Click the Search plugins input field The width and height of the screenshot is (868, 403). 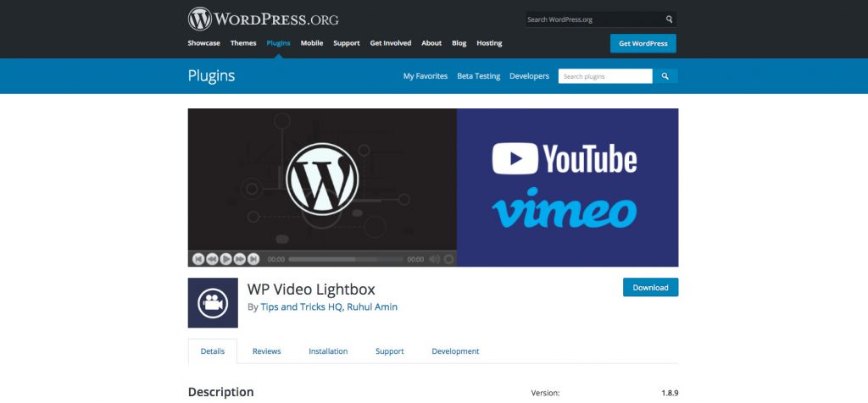(605, 76)
